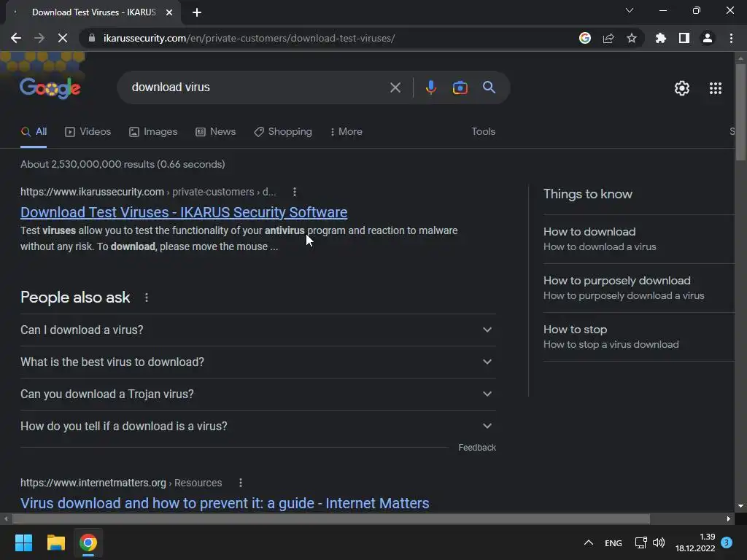Viewport: 747px width, 560px height.
Task: Search by voice microphone
Action: pos(430,87)
